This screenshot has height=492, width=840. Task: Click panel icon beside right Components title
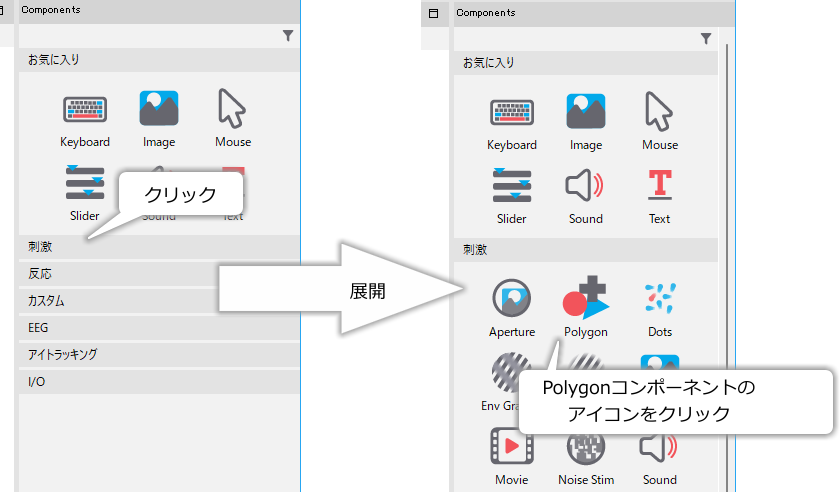click(x=433, y=13)
